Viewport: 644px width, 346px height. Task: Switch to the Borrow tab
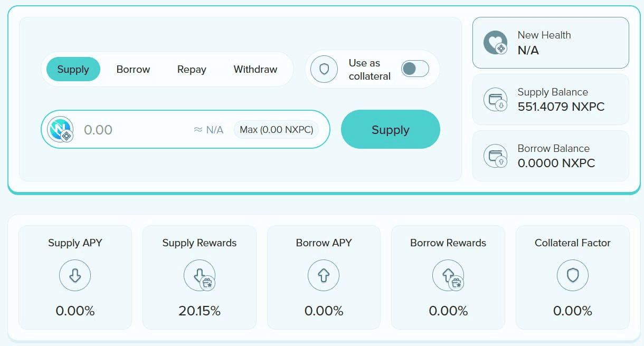pyautogui.click(x=133, y=69)
